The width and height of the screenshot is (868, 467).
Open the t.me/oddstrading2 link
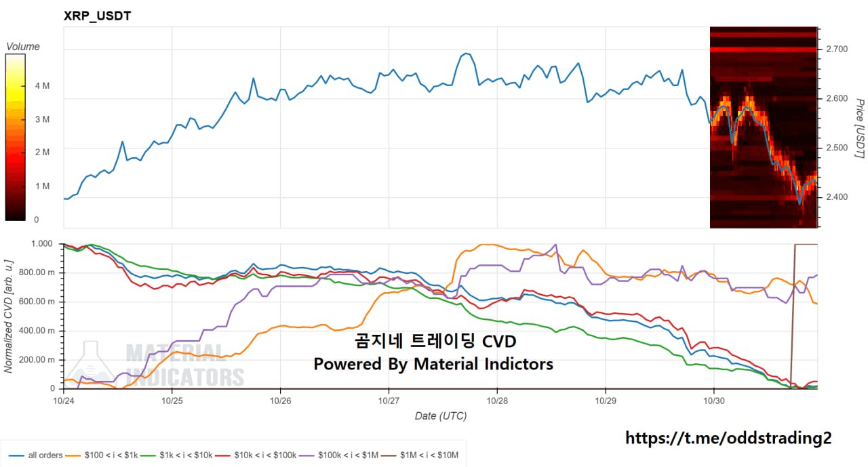pyautogui.click(x=728, y=438)
